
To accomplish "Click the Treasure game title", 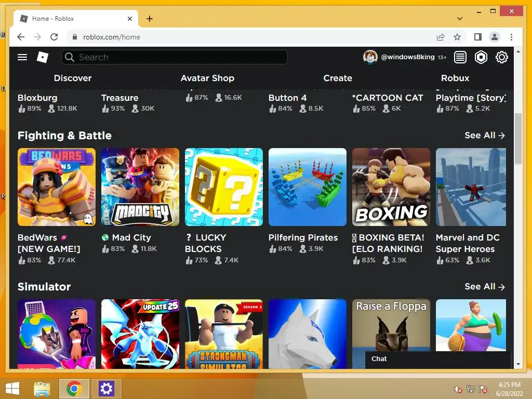I will (120, 98).
